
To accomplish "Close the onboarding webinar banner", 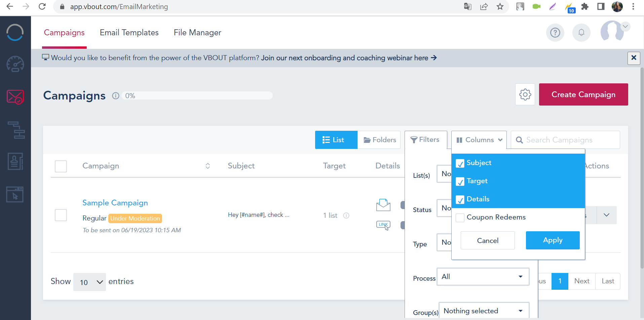I will click(x=634, y=58).
